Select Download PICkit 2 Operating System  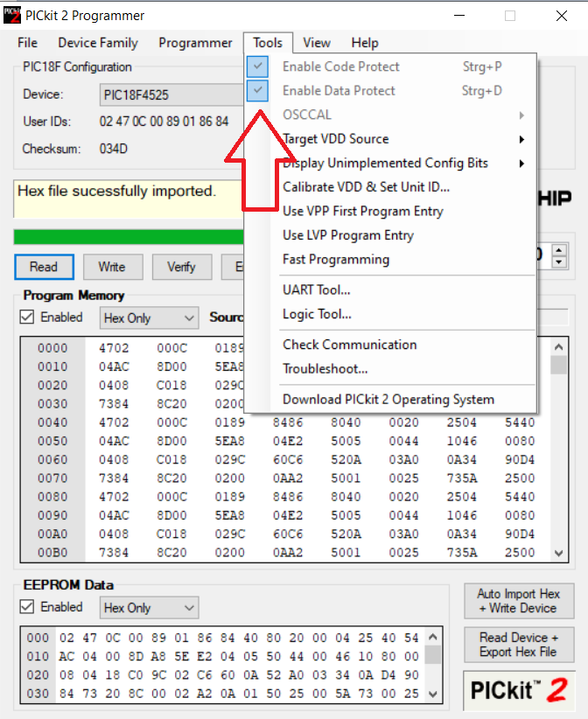388,400
